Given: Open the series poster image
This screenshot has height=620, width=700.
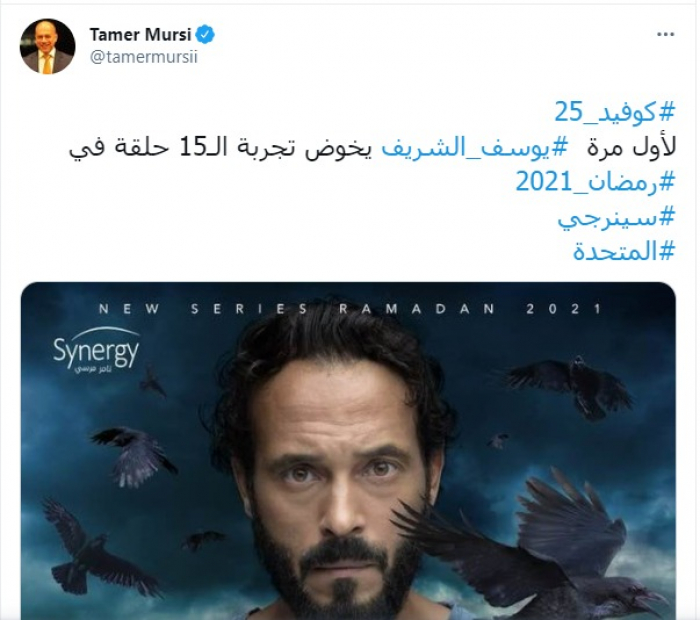Looking at the screenshot, I should 348,451.
